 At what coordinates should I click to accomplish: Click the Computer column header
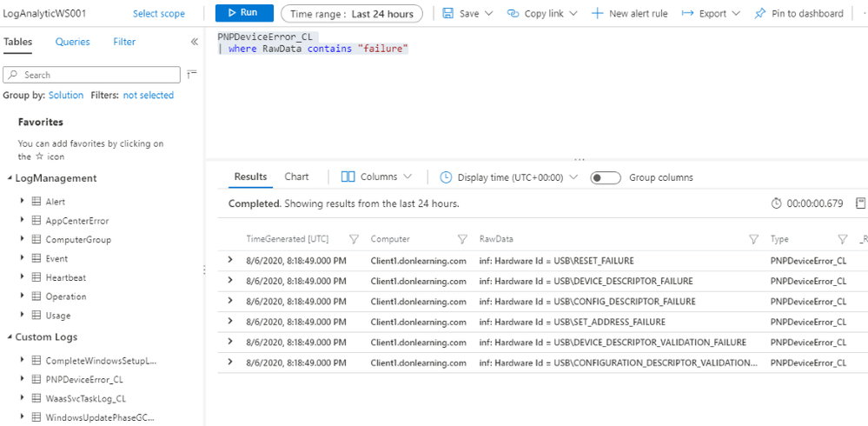point(390,239)
